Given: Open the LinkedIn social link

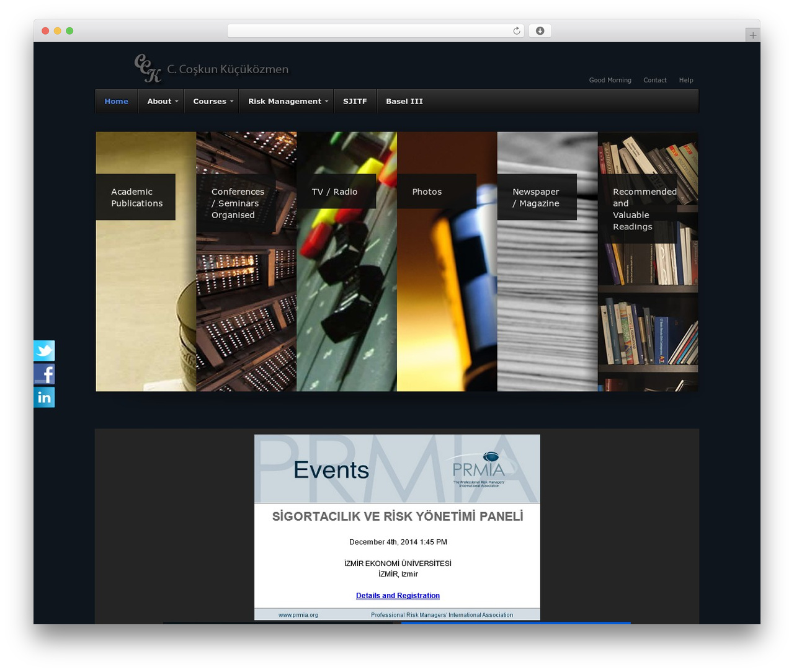Looking at the screenshot, I should 44,397.
